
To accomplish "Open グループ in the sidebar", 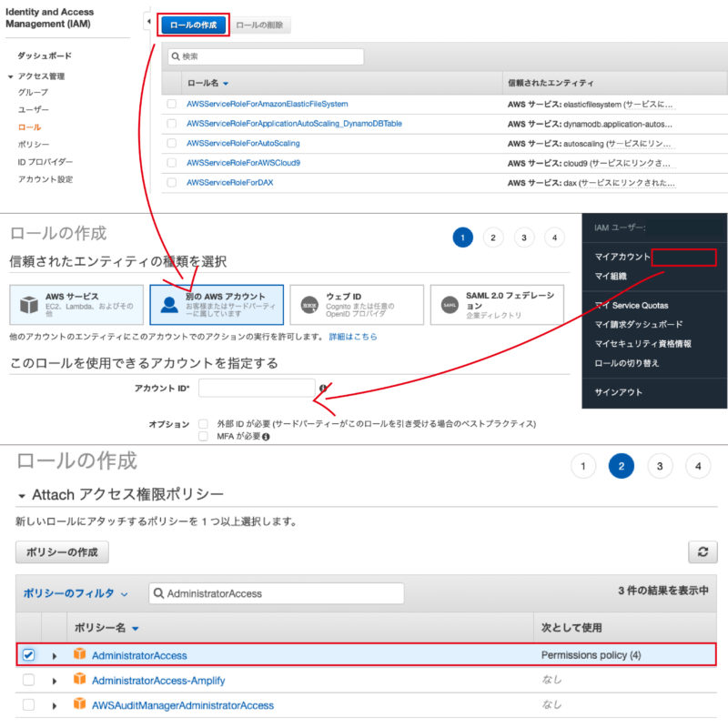I will click(x=33, y=93).
